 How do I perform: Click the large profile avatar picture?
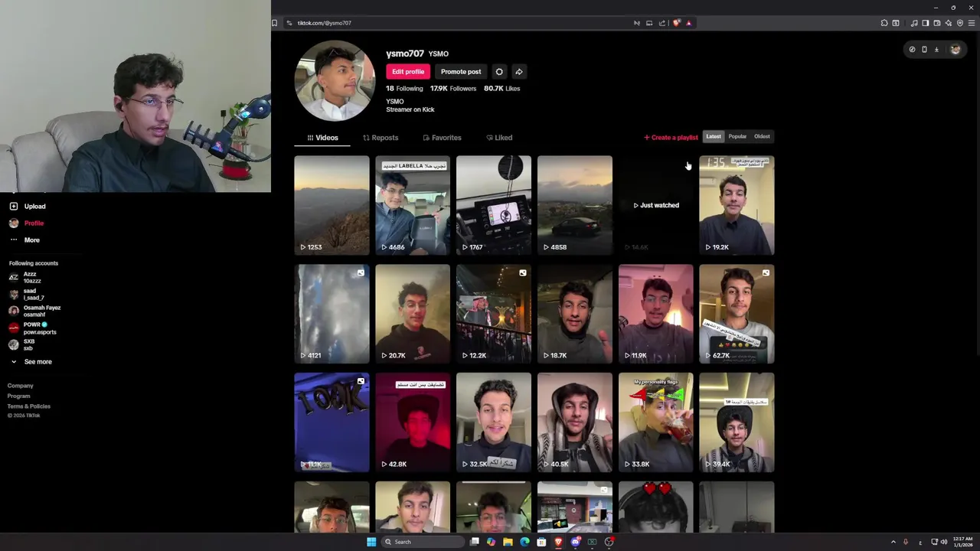click(335, 80)
